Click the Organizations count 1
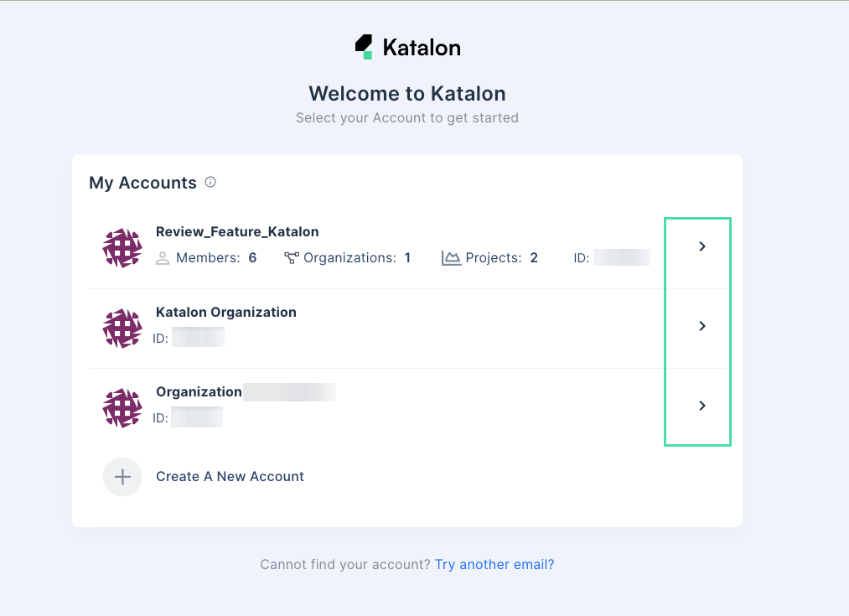This screenshot has height=616, width=849. tap(406, 257)
